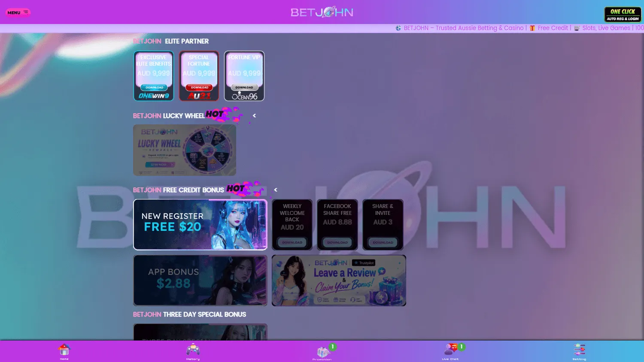Viewport: 644px width, 362px height.
Task: Open the Lucky Wheel rewards banner
Action: 185,150
